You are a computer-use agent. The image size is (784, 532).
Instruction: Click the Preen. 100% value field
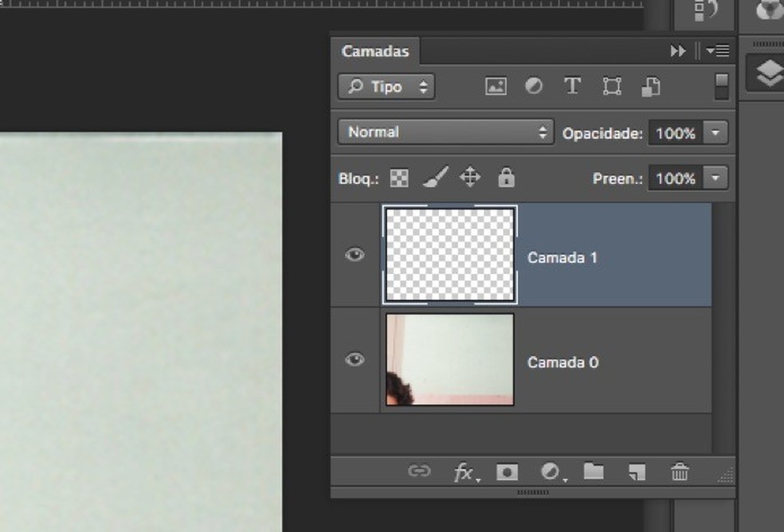point(676,178)
